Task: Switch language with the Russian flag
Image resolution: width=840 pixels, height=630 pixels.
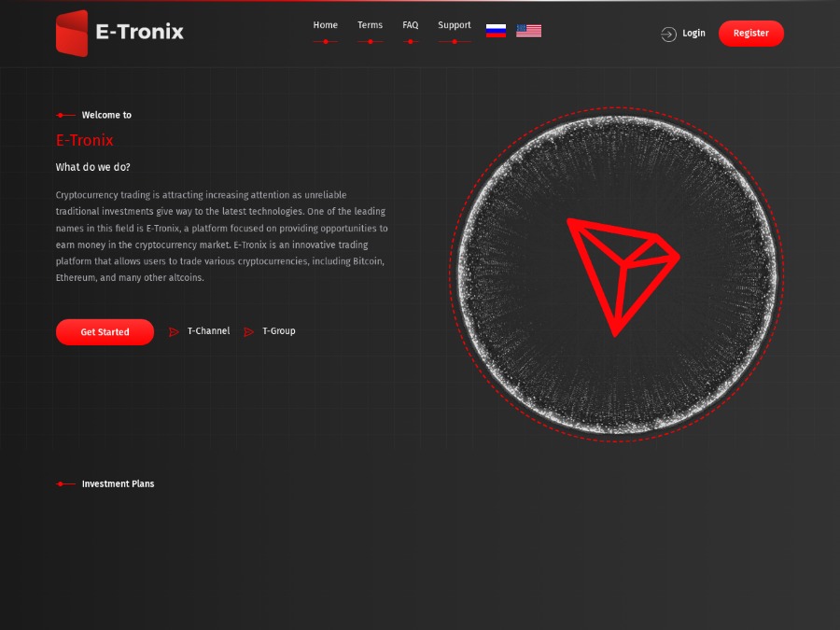Action: click(x=496, y=31)
